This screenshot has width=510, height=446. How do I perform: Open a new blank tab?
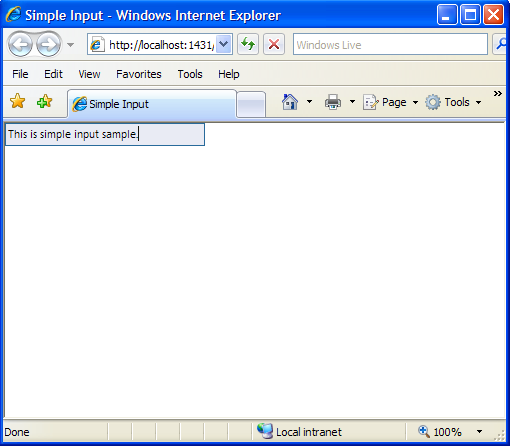(x=251, y=104)
